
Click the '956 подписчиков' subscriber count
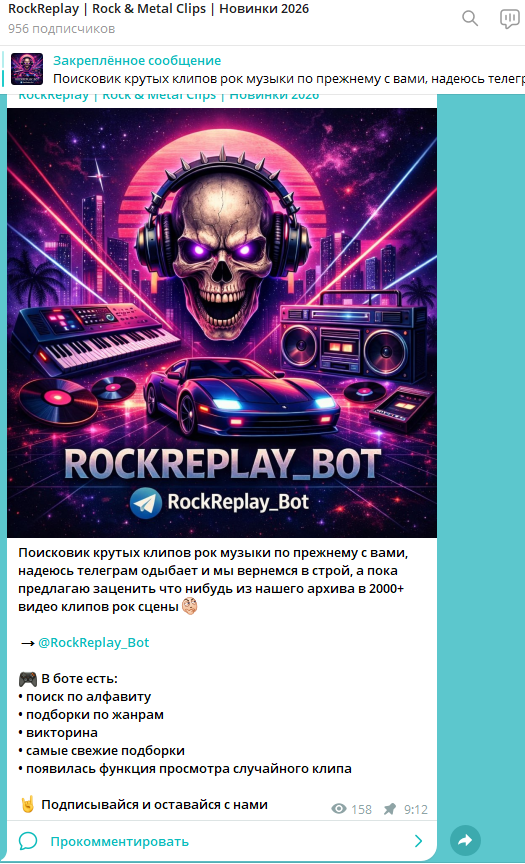pos(62,29)
